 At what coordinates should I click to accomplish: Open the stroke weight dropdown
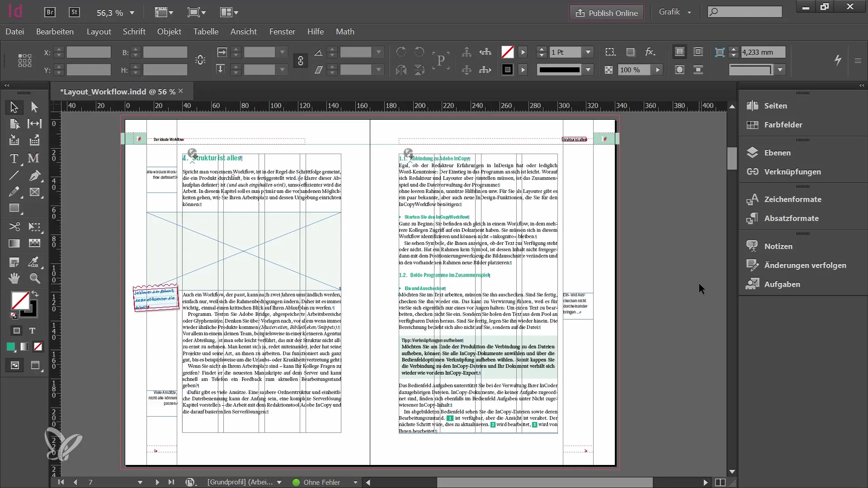(588, 52)
